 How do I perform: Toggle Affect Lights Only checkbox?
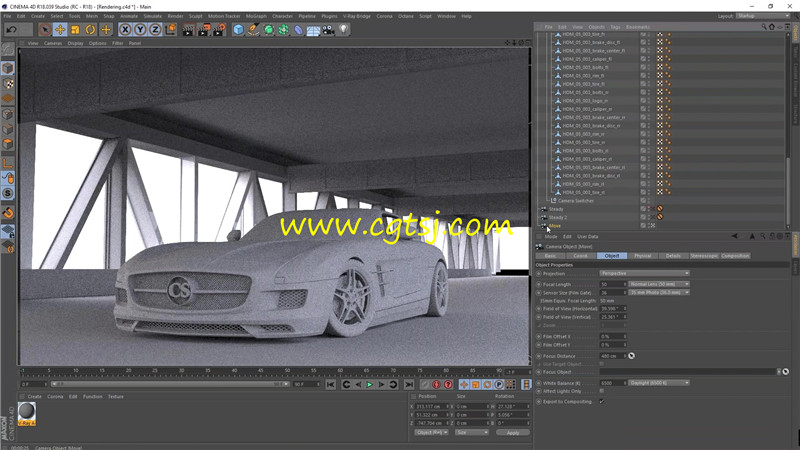pos(602,391)
